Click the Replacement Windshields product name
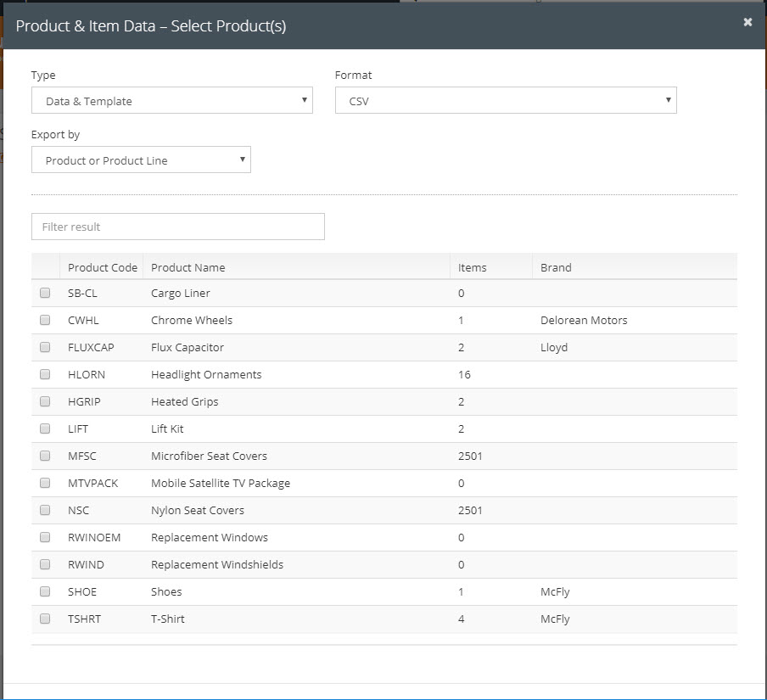This screenshot has height=700, width=767. click(x=216, y=564)
